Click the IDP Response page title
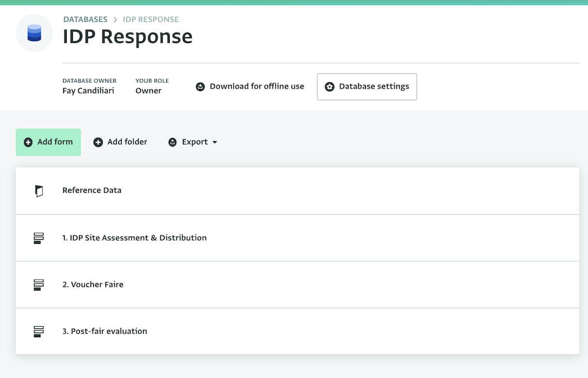This screenshot has width=588, height=378. 127,37
